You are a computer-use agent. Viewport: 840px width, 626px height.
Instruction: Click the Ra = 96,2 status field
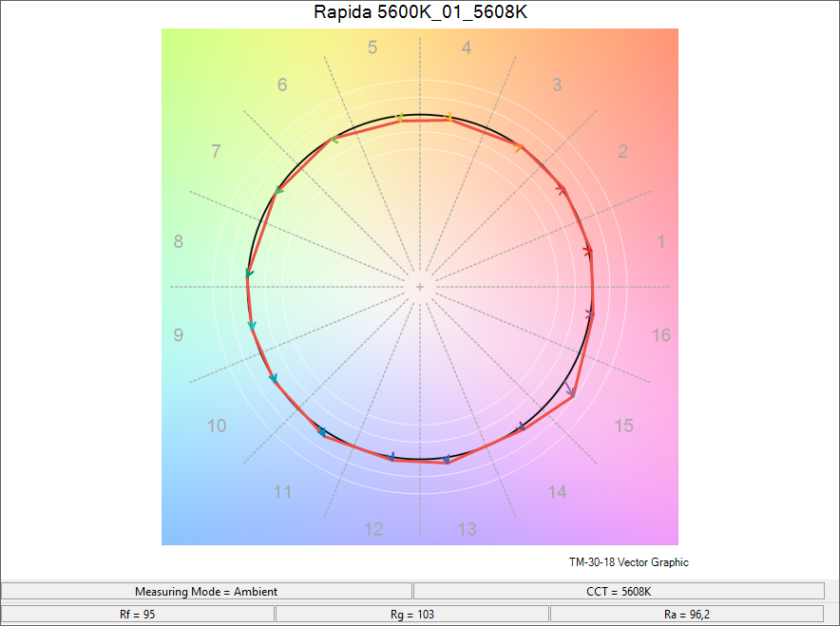coord(687,615)
